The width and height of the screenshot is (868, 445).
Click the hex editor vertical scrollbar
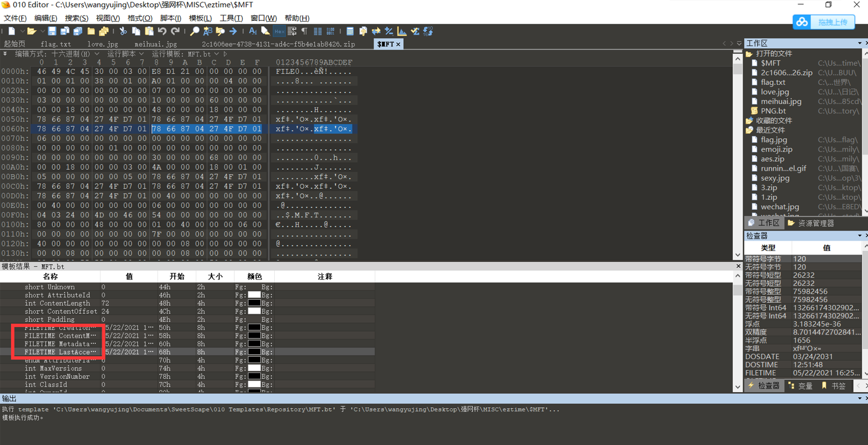pyautogui.click(x=738, y=157)
